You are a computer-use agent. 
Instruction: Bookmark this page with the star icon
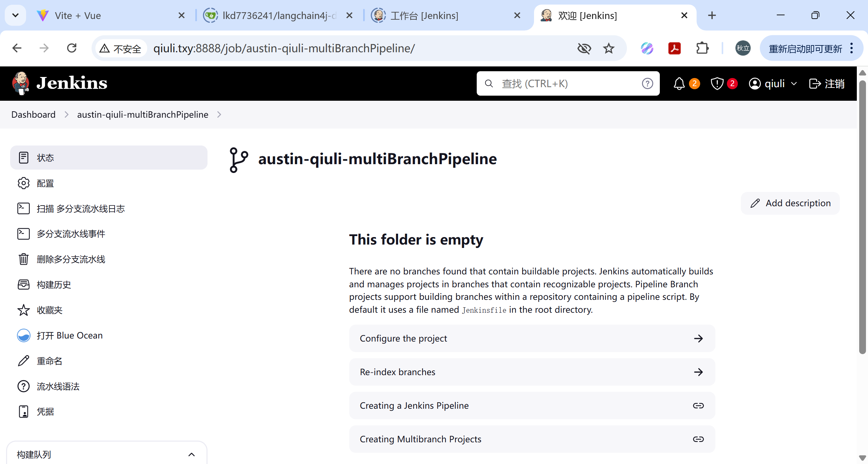(x=609, y=48)
